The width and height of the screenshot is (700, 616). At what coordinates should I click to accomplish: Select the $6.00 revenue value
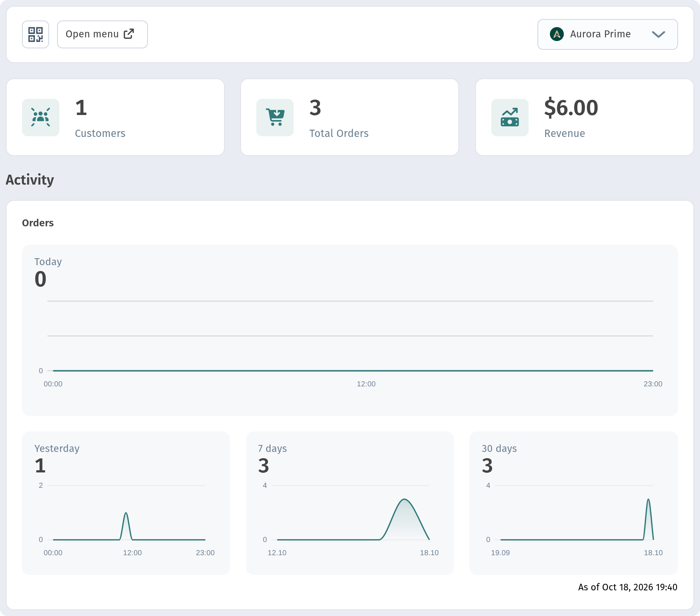[571, 108]
